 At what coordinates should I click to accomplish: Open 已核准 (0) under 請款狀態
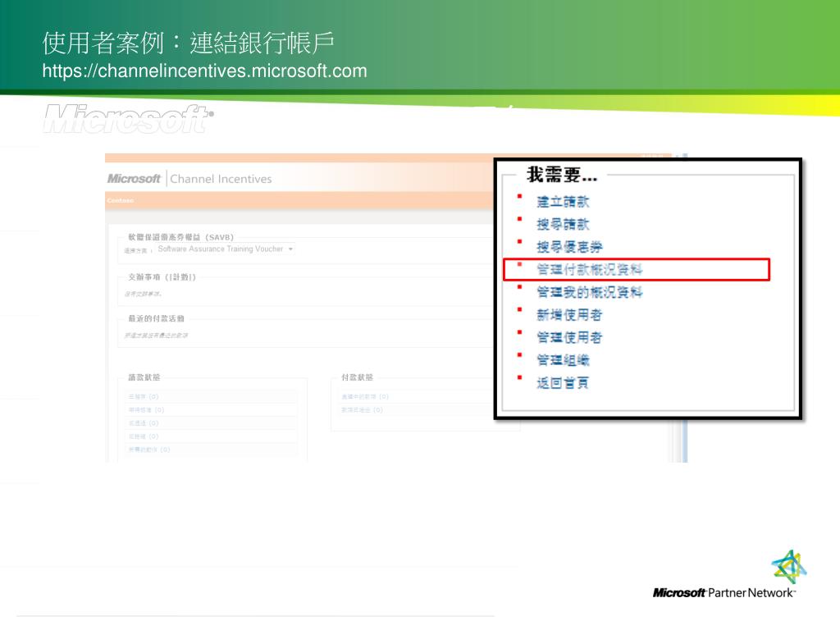coord(144,436)
